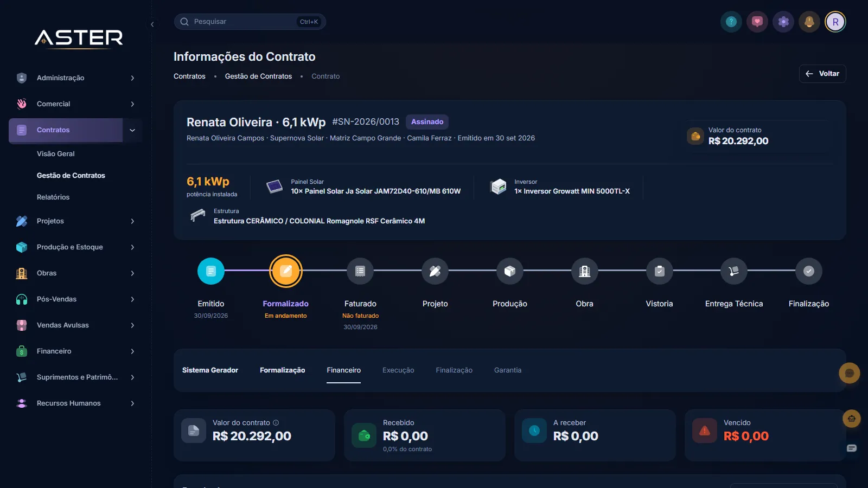The image size is (868, 488).
Task: Expand the Administração menu
Action: click(75, 78)
